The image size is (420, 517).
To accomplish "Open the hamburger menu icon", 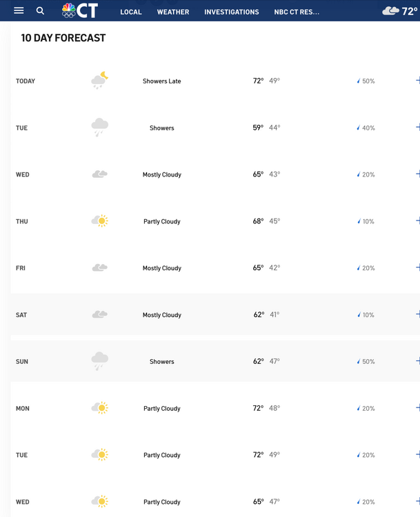I will click(x=19, y=10).
